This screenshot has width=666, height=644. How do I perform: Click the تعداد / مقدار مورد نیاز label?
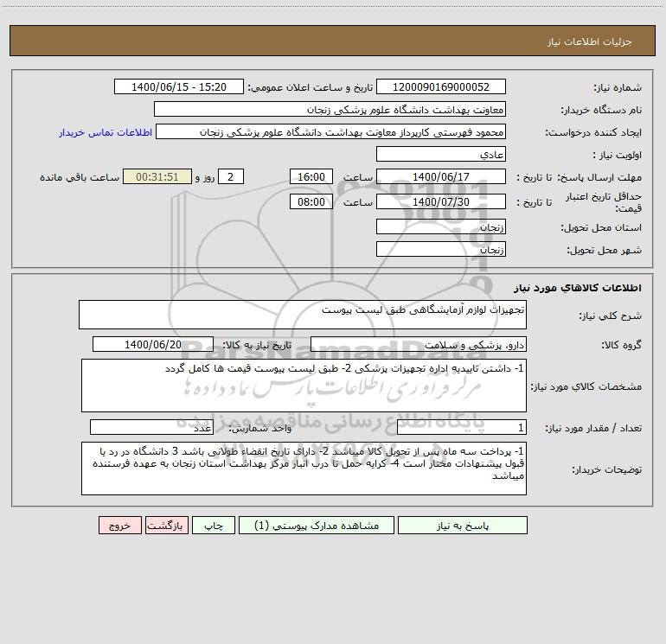(593, 428)
